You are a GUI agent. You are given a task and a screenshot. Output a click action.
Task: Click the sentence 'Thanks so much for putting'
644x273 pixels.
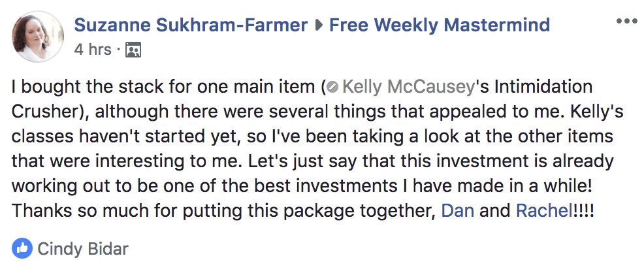127,211
